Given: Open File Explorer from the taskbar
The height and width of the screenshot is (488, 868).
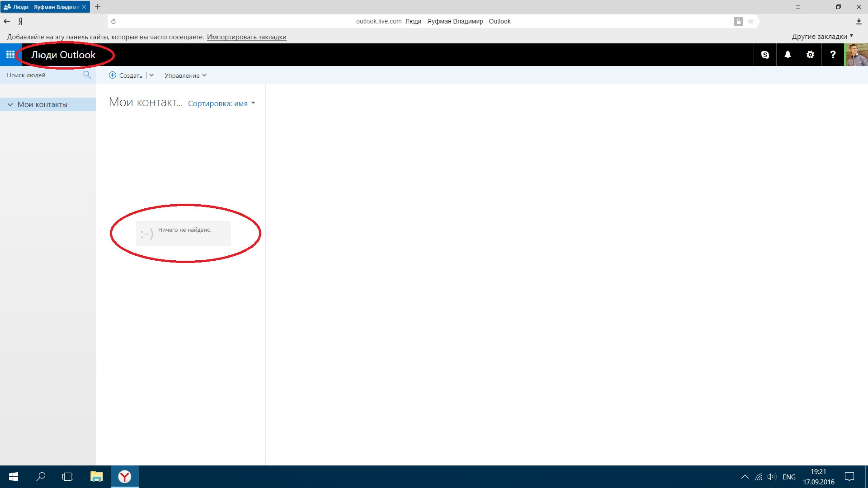Looking at the screenshot, I should pos(96,477).
